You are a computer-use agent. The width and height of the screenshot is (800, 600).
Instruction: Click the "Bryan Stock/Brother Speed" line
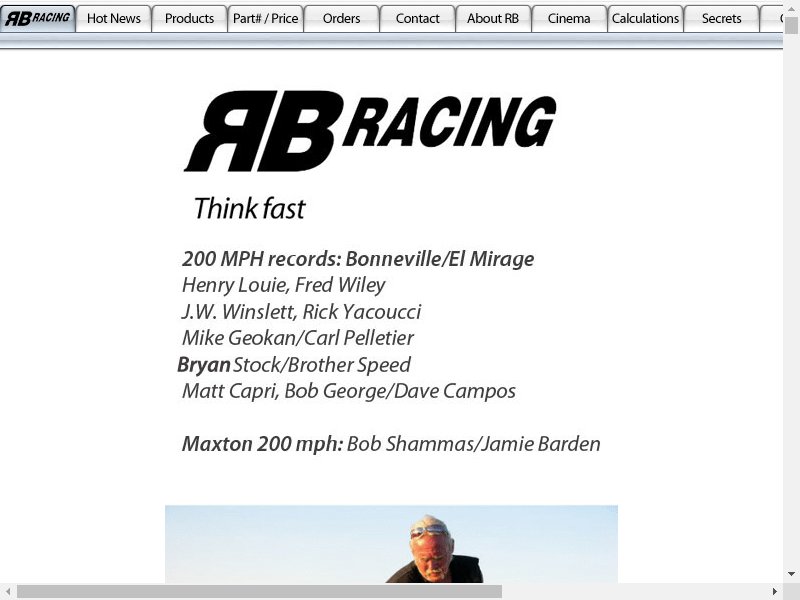(x=294, y=365)
